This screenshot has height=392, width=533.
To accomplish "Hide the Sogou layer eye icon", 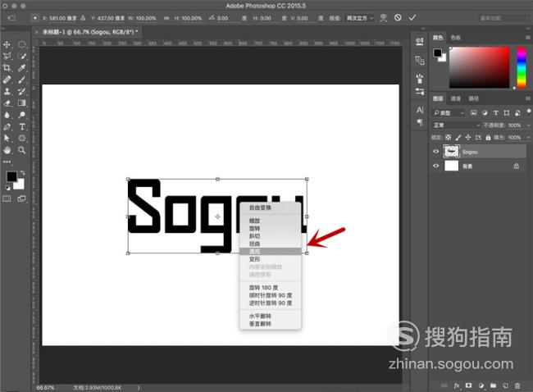I will coord(435,152).
